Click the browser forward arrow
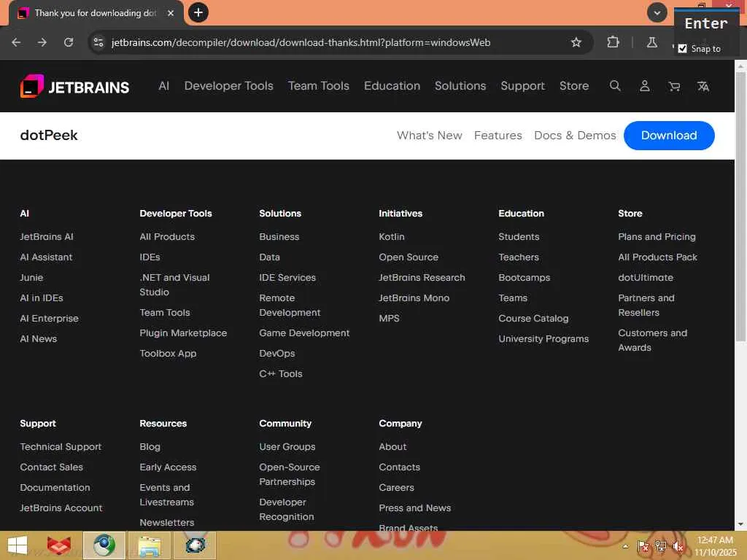747x560 pixels. 42,42
